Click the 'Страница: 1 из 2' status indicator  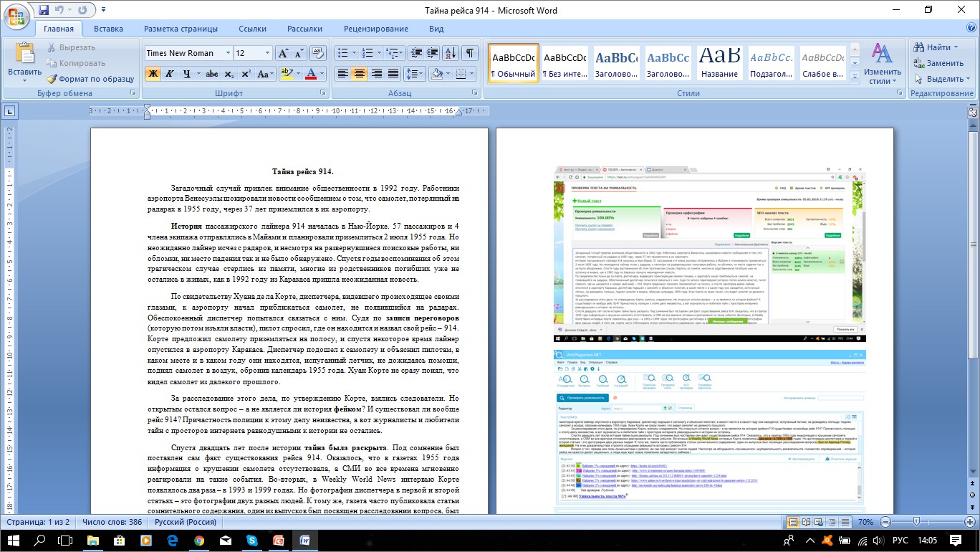tap(37, 521)
